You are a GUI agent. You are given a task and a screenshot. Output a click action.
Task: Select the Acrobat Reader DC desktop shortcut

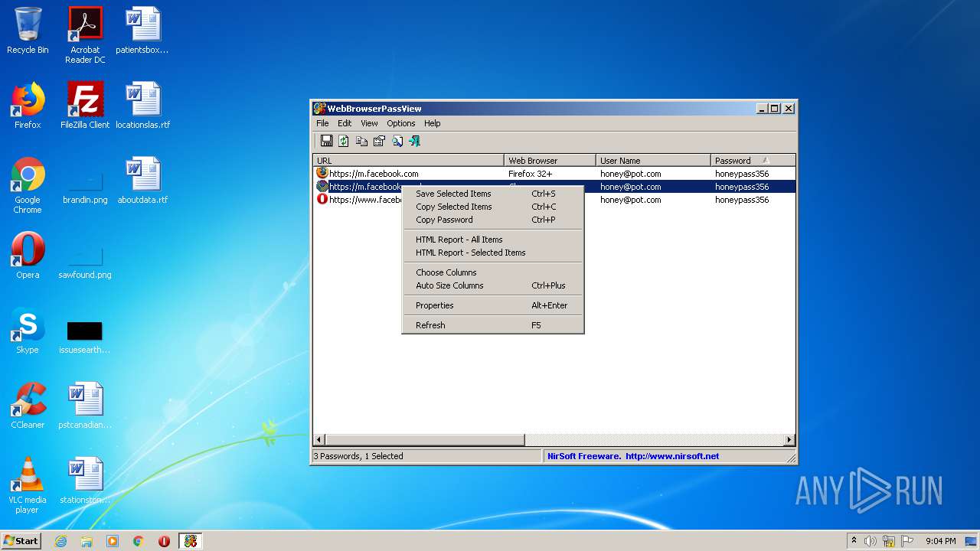[85, 36]
